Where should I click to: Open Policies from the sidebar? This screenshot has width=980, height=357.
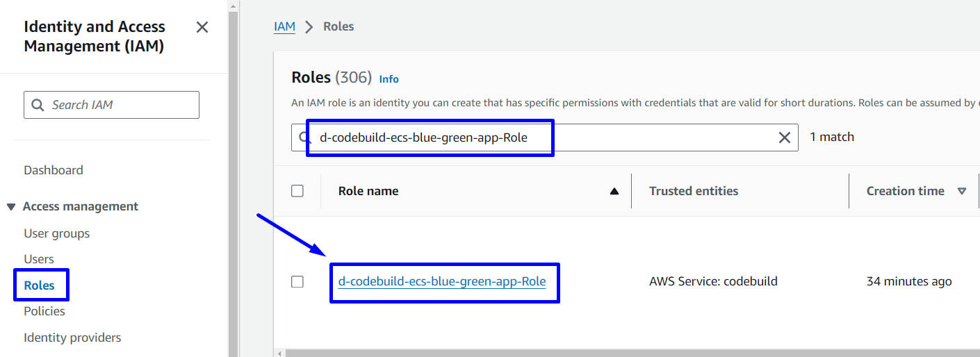[44, 311]
